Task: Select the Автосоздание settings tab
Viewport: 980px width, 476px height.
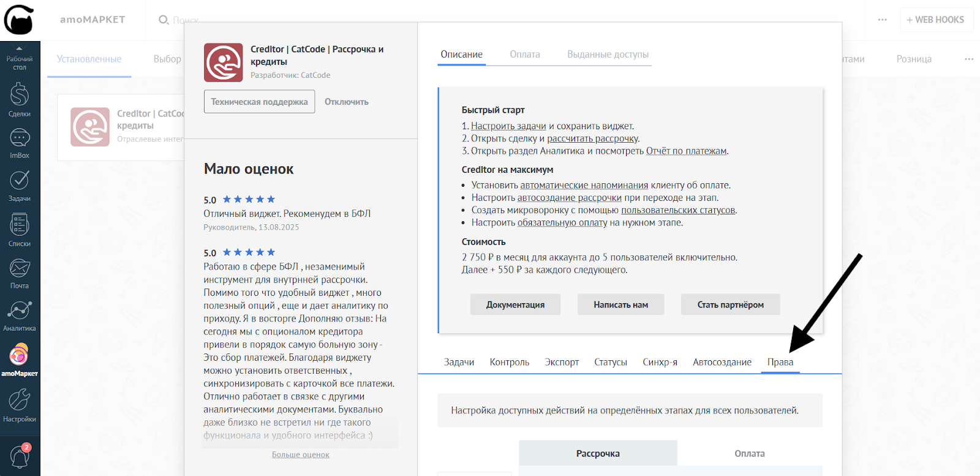Action: click(722, 362)
